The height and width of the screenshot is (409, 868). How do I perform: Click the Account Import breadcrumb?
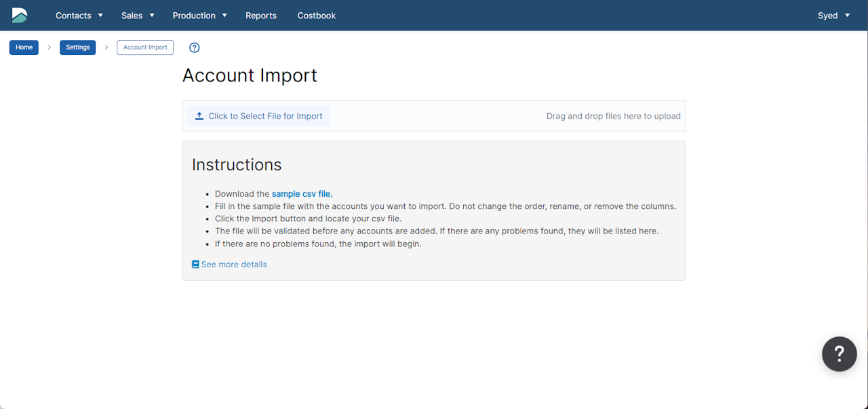pos(145,47)
